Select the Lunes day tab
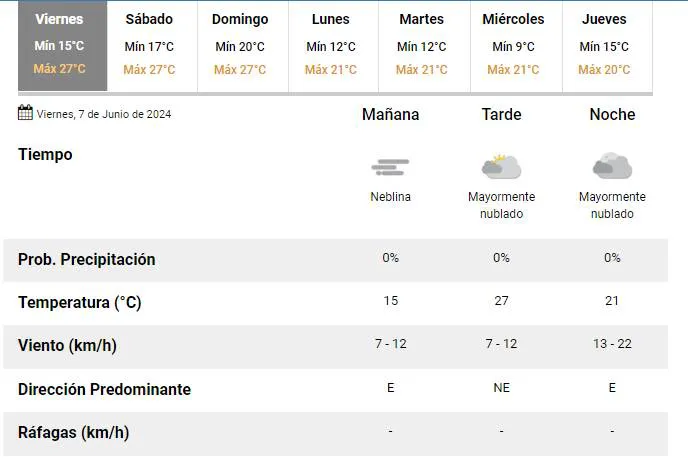This screenshot has height=466, width=688. coord(331,45)
